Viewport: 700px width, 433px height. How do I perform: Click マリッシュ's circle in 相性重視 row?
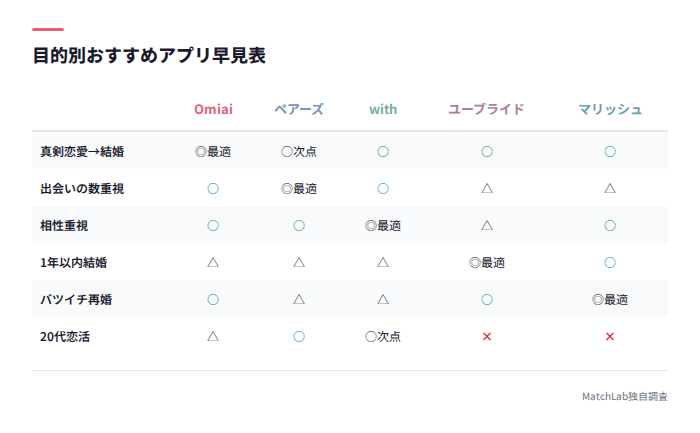[x=610, y=226]
